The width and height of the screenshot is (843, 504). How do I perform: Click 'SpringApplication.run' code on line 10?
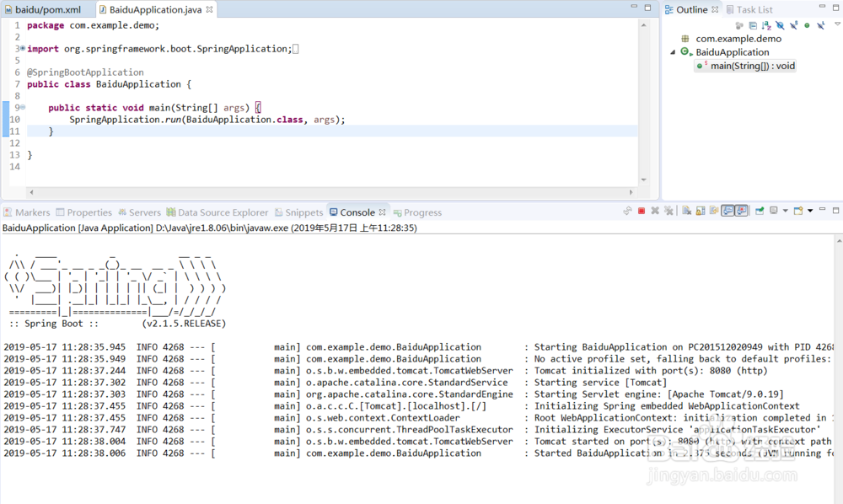coord(125,120)
